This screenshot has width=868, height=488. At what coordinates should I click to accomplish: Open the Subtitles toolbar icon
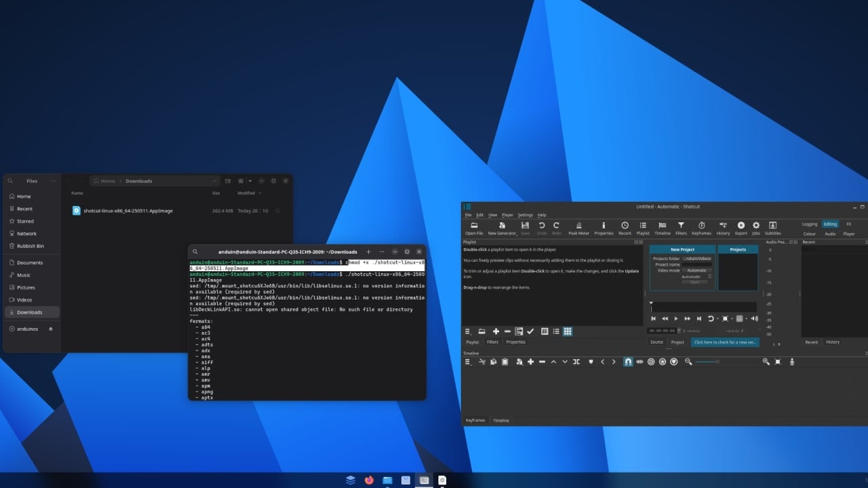772,228
